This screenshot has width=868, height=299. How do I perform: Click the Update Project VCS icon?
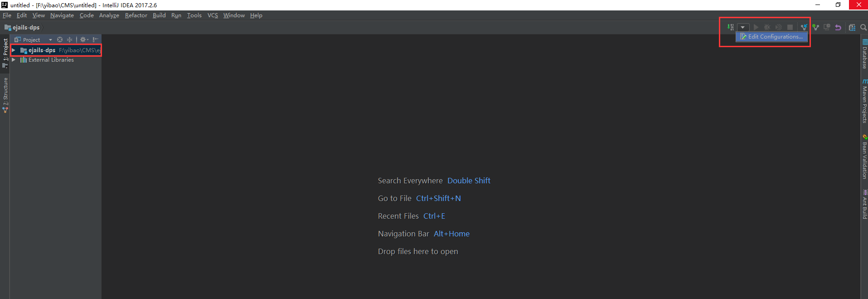point(804,27)
